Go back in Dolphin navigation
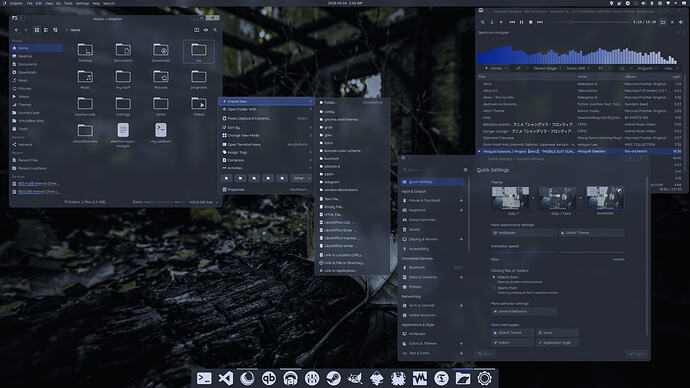 (x=17, y=30)
